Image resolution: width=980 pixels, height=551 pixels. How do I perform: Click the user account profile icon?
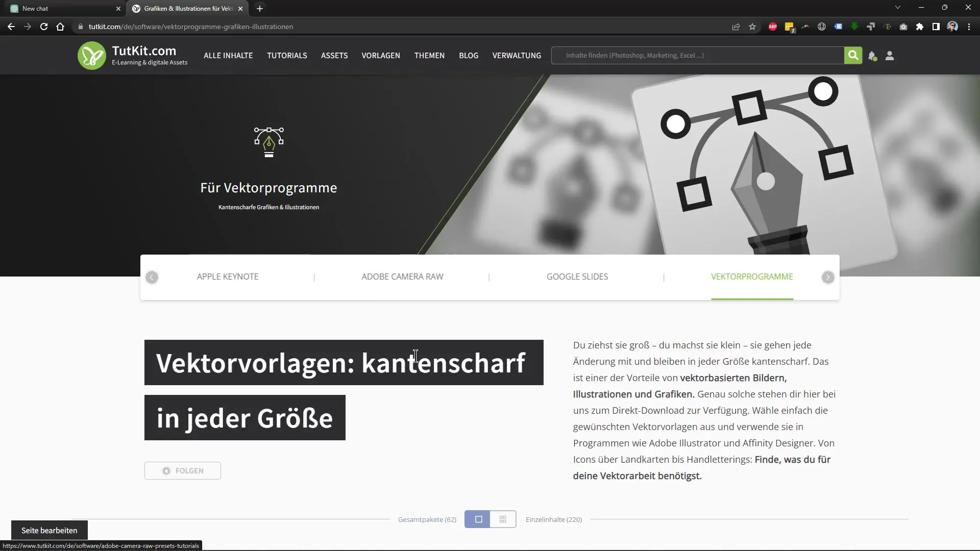(890, 56)
